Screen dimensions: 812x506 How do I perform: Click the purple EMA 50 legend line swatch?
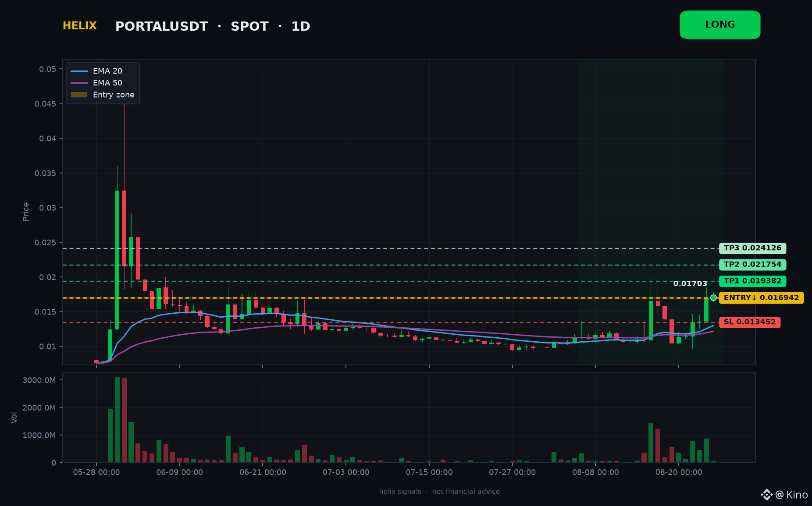[79, 83]
